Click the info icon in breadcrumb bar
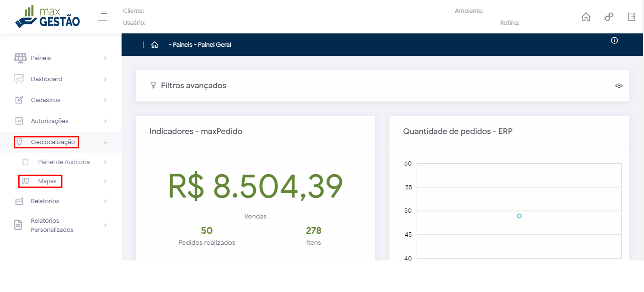 (614, 41)
